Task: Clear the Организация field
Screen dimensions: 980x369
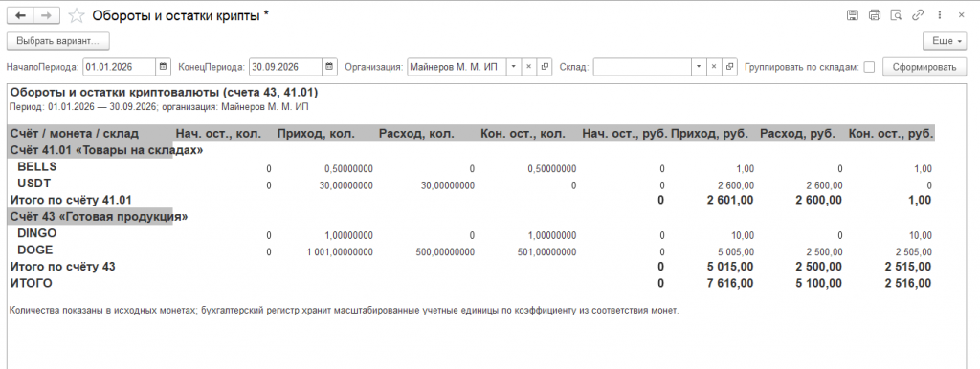Action: point(528,67)
